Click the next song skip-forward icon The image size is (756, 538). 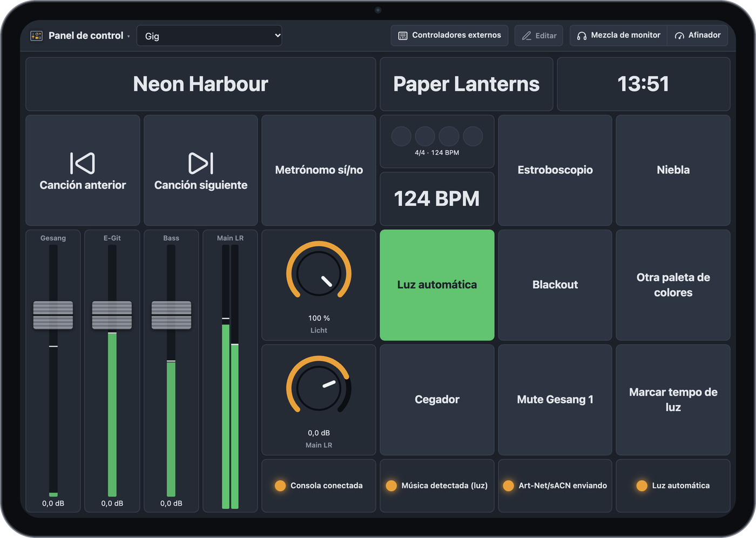[201, 163]
